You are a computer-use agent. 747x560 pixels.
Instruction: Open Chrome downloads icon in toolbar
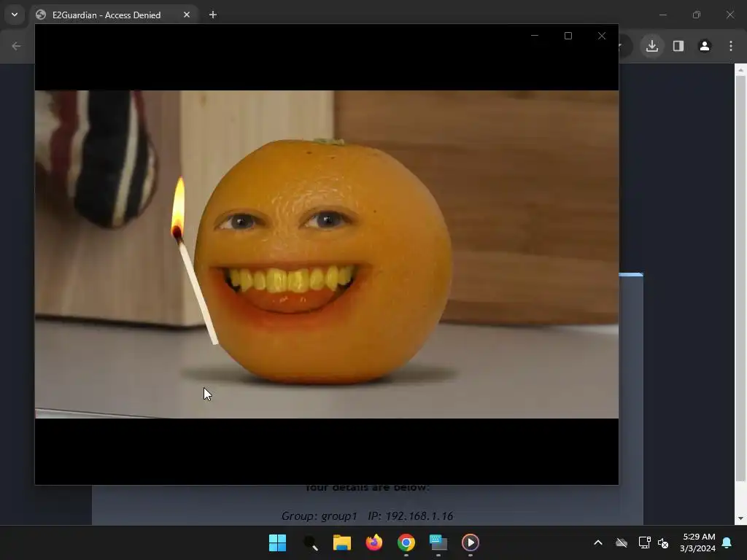(x=651, y=46)
